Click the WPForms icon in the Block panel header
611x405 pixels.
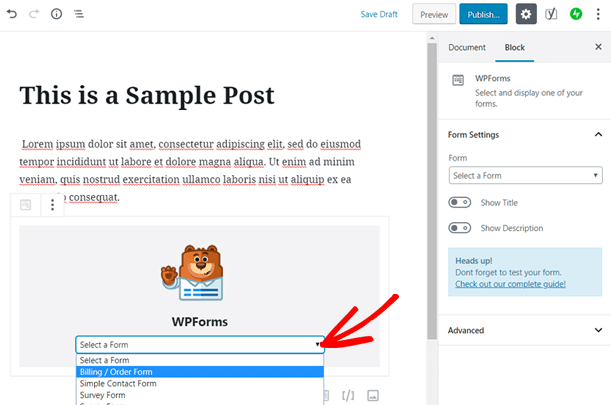(x=458, y=80)
